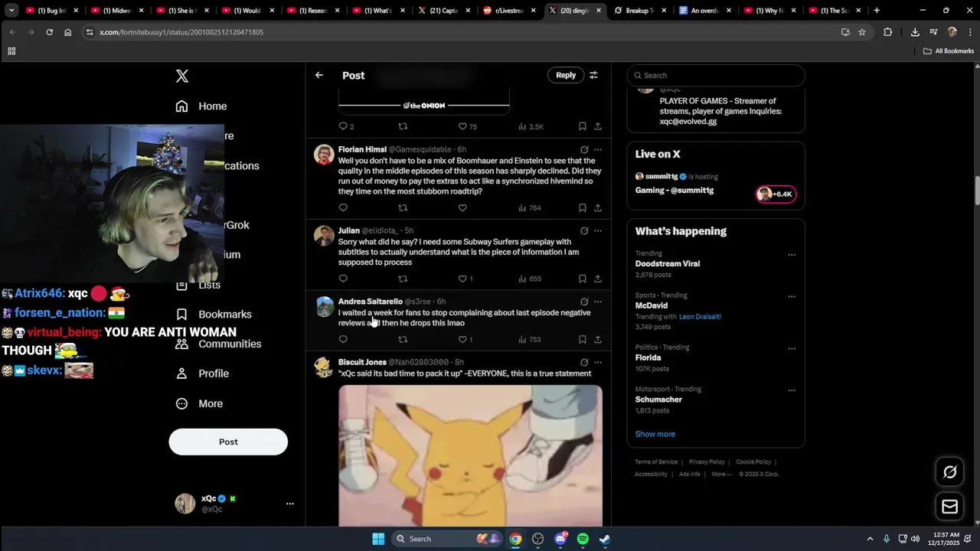Click the Leon Draisaitl link
The width and height of the screenshot is (980, 551).
pyautogui.click(x=700, y=317)
